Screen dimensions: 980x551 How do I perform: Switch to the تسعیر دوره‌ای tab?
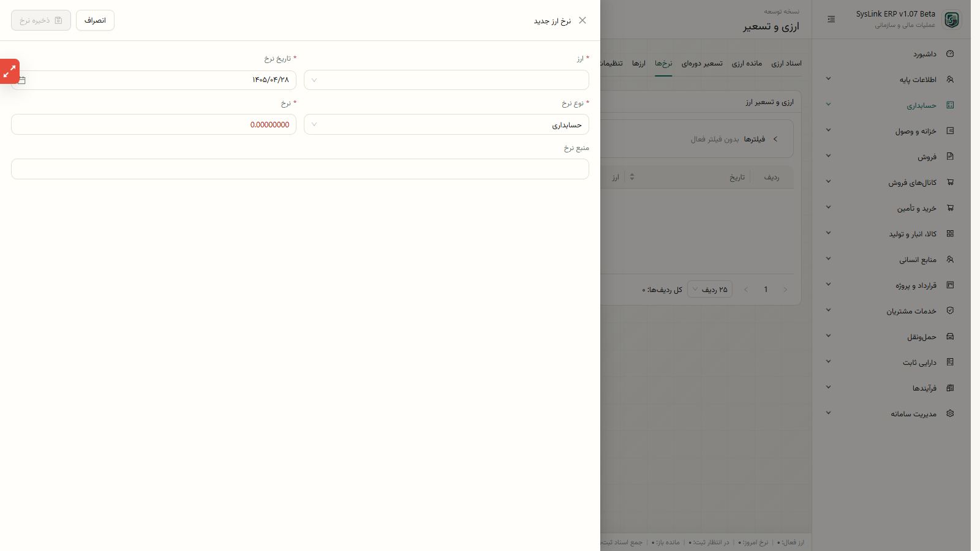tap(702, 64)
